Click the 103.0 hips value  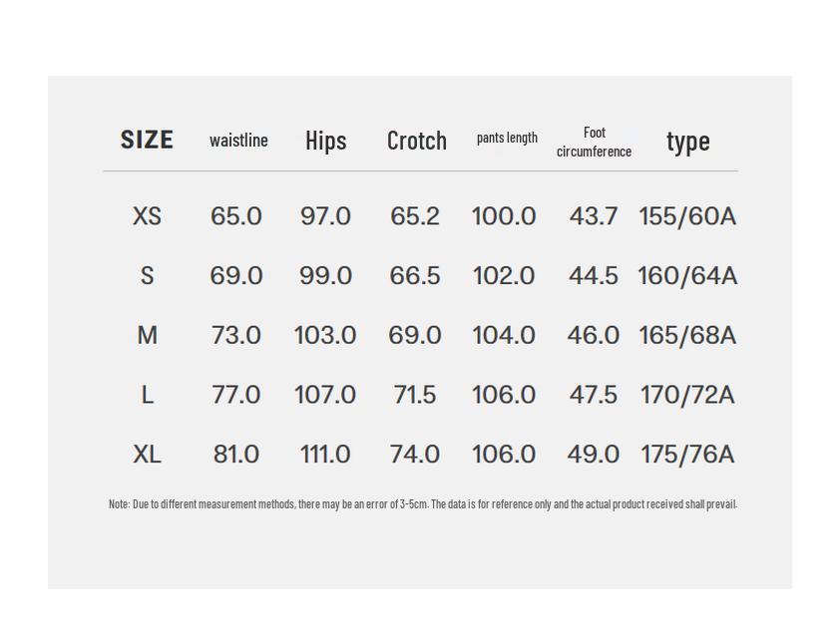tap(325, 336)
